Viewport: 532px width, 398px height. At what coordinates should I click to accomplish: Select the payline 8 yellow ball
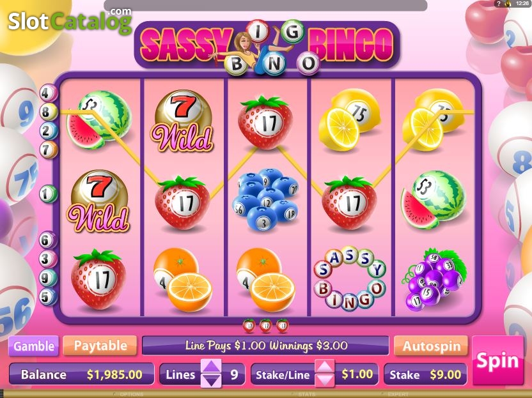click(48, 112)
